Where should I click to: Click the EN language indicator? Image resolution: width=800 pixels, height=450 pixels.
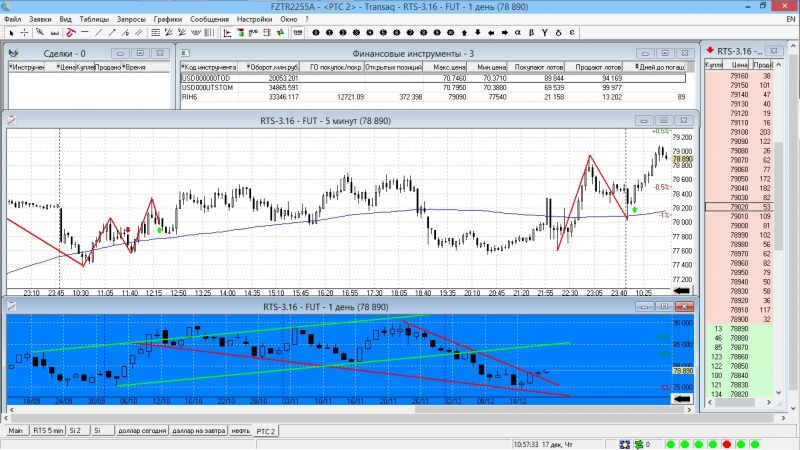791,19
